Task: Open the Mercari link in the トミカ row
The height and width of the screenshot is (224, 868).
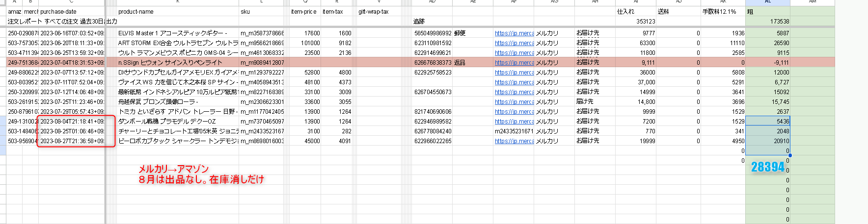Action: pyautogui.click(x=514, y=112)
